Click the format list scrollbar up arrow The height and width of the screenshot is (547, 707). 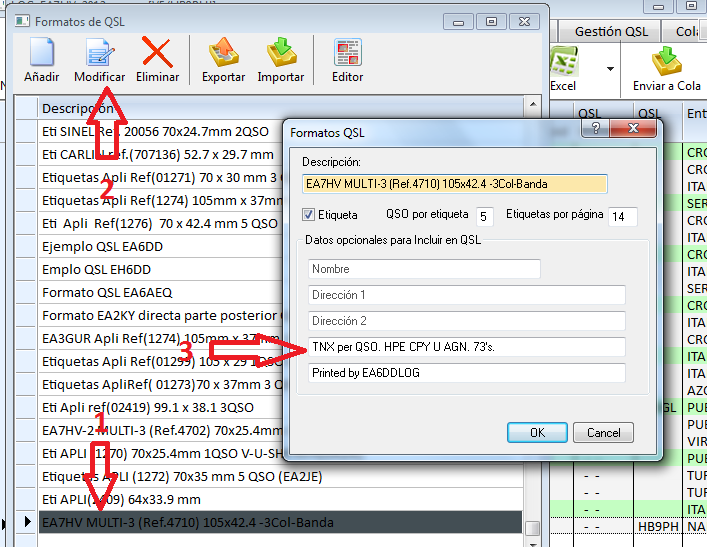(533, 106)
